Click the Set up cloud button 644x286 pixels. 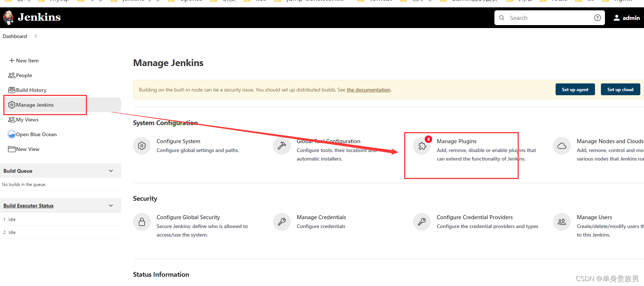pos(620,89)
